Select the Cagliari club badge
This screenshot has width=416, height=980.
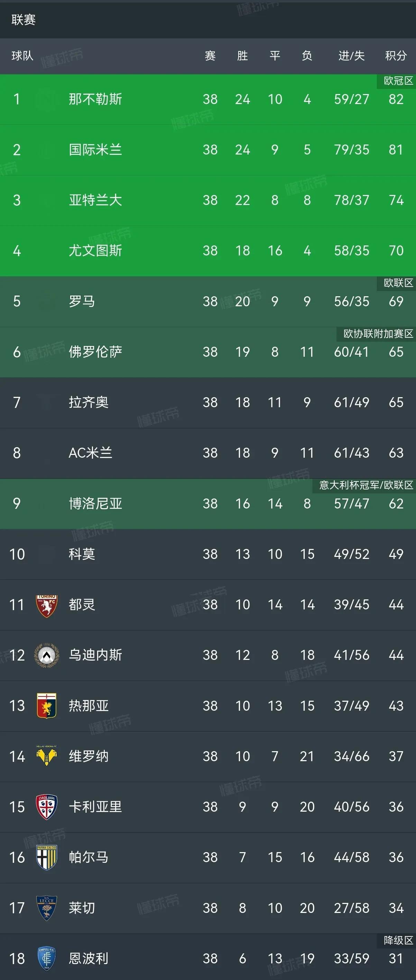[x=46, y=807]
